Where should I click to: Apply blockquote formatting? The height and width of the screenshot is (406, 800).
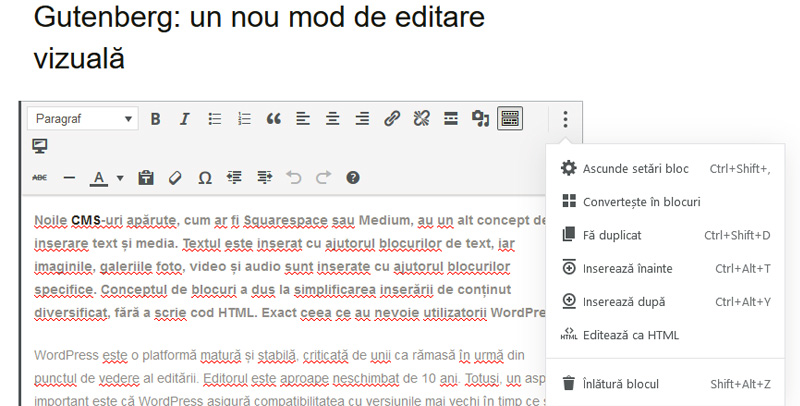(273, 119)
